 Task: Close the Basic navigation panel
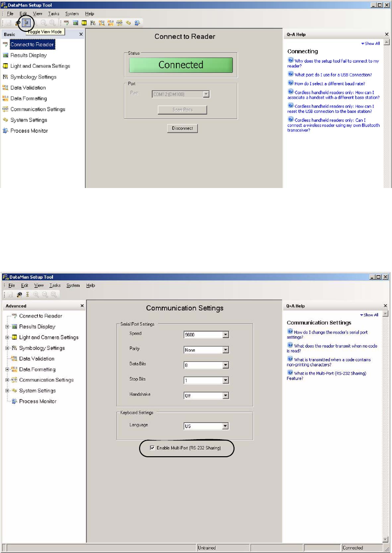[x=81, y=34]
